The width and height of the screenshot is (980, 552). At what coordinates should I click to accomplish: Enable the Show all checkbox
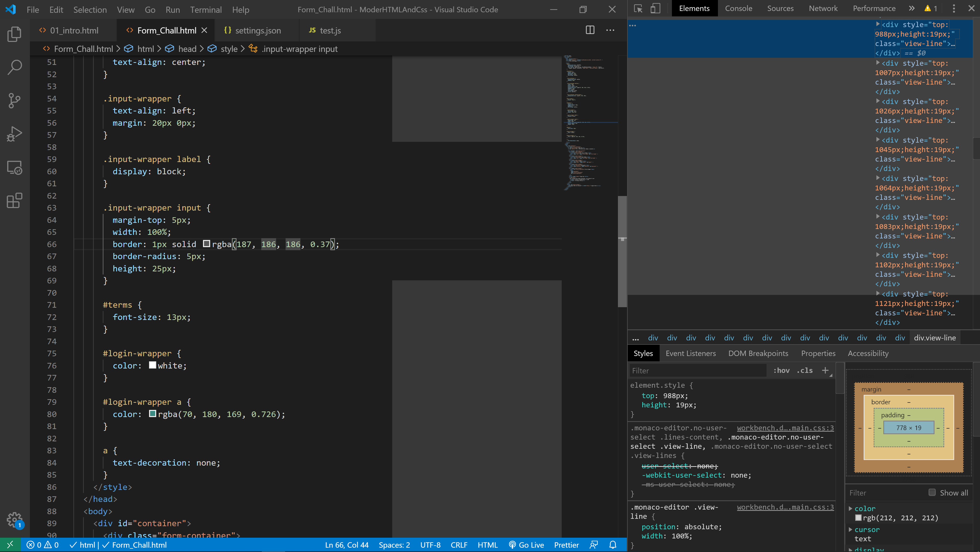point(932,492)
